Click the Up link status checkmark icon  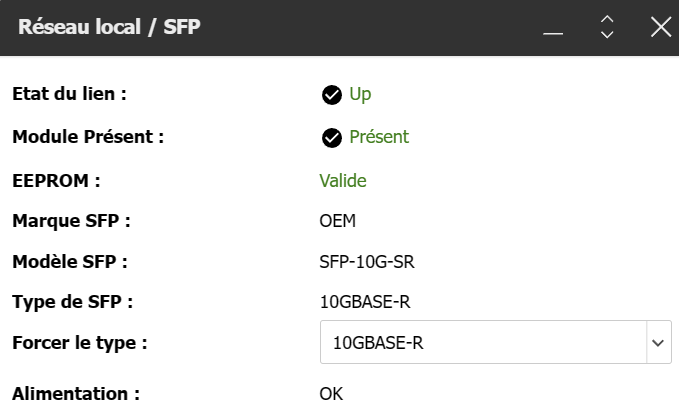coord(332,95)
